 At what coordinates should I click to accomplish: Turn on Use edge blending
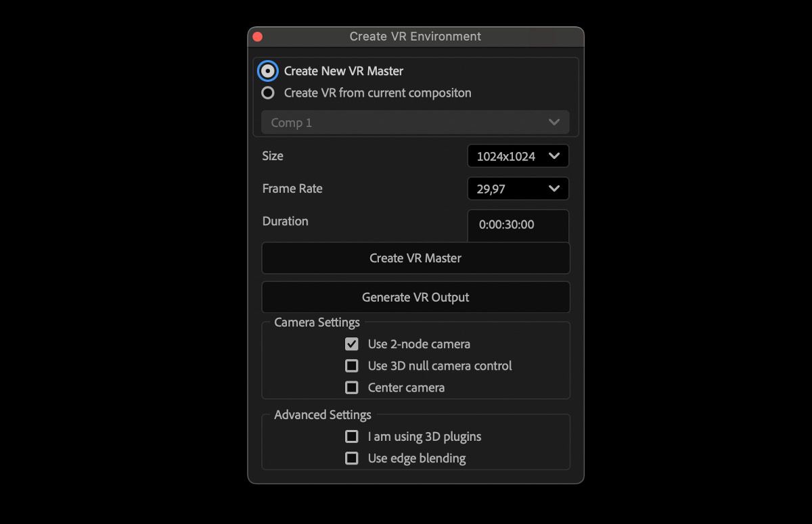(352, 458)
